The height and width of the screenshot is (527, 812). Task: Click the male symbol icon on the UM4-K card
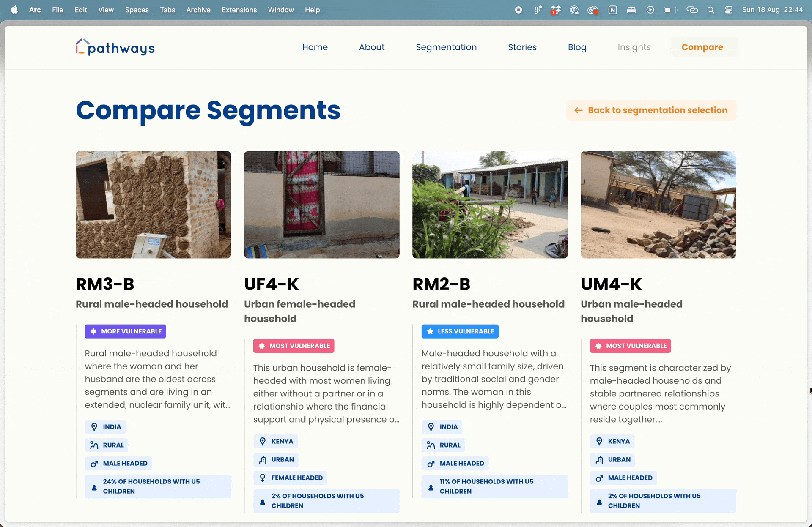pyautogui.click(x=599, y=478)
